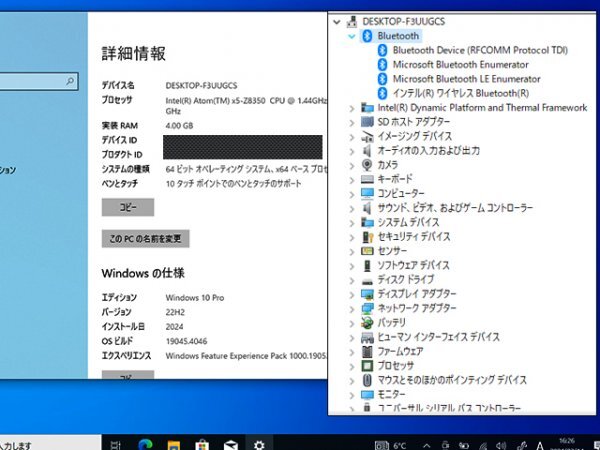Open Task View on the taskbar

click(115, 445)
